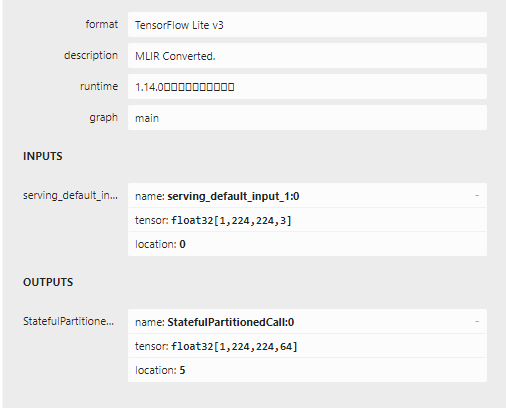
Task: Click the truncated serving_default_in... label
Action: pyautogui.click(x=70, y=195)
